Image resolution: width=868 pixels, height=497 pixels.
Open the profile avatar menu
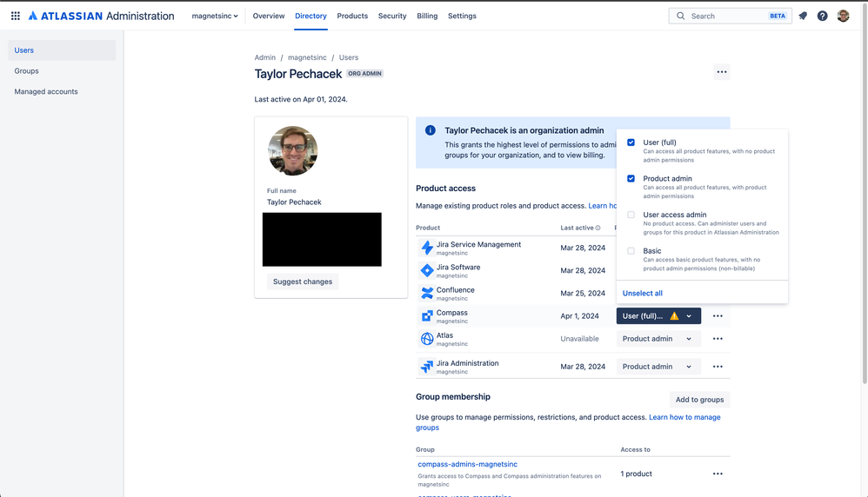pos(843,16)
